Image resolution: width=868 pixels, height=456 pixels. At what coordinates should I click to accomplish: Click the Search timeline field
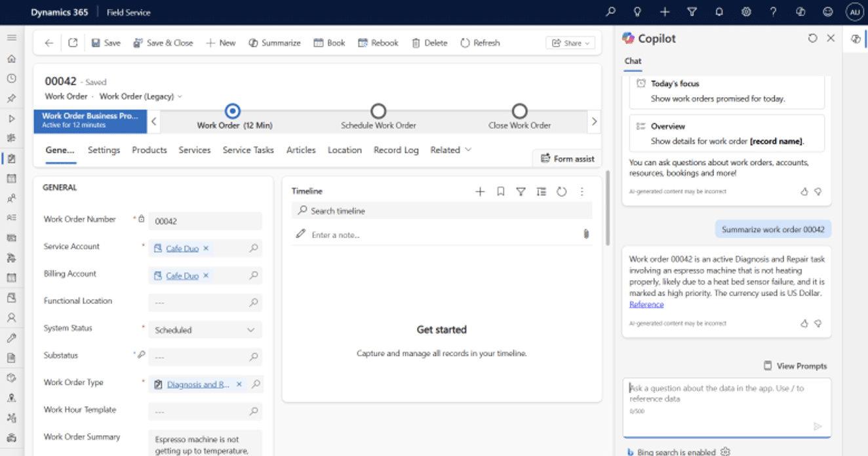pyautogui.click(x=442, y=211)
